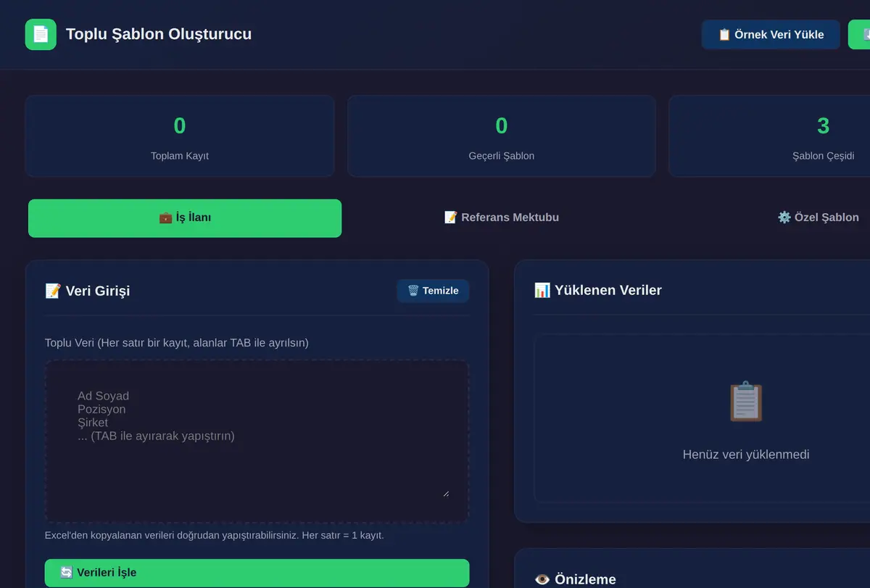Click the Toplam Kayıt statistic card
The image size is (870, 588).
[x=180, y=136]
